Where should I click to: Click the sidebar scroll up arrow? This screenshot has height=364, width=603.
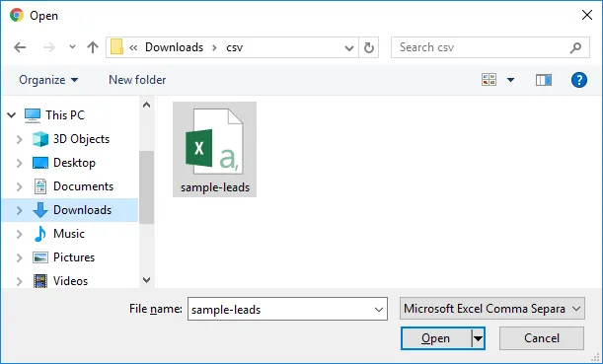click(x=146, y=105)
